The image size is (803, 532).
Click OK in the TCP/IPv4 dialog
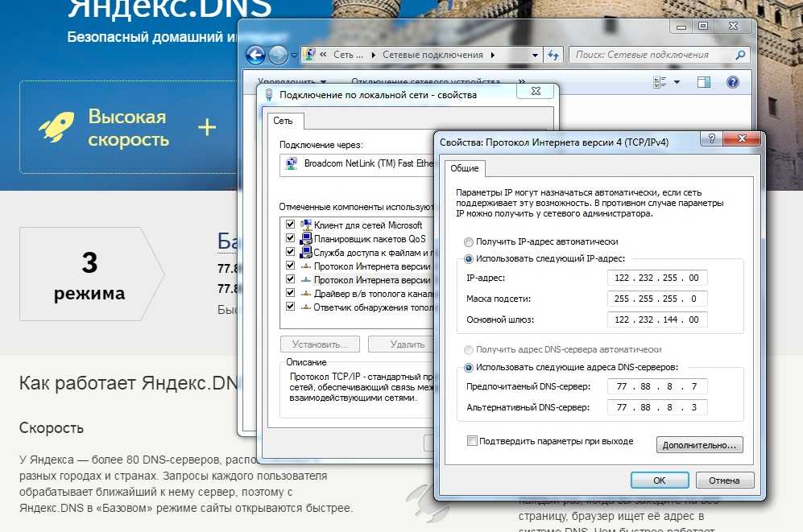point(659,480)
